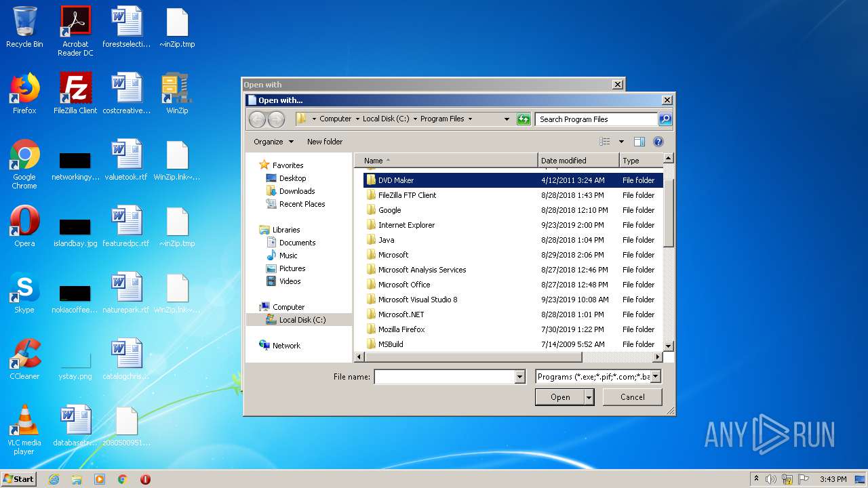Open the Recycle Bin desktop icon
This screenshot has width=868, height=488.
[x=24, y=27]
